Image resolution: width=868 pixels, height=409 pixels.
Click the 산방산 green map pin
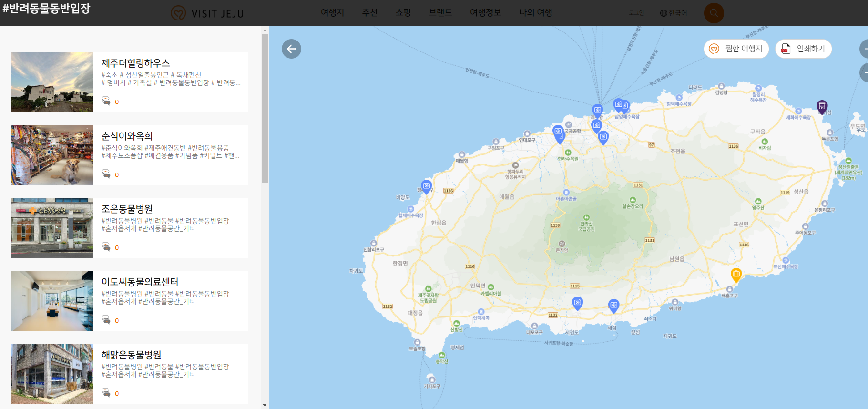click(456, 324)
